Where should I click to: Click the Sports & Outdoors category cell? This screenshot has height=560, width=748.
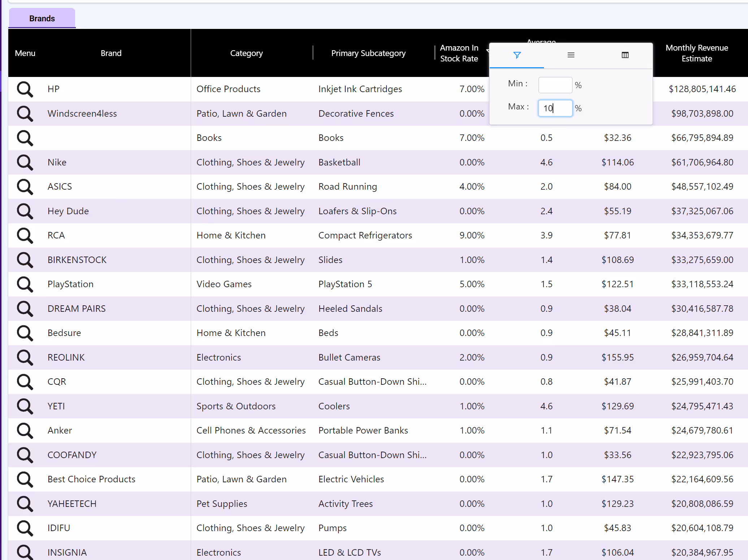pos(236,406)
